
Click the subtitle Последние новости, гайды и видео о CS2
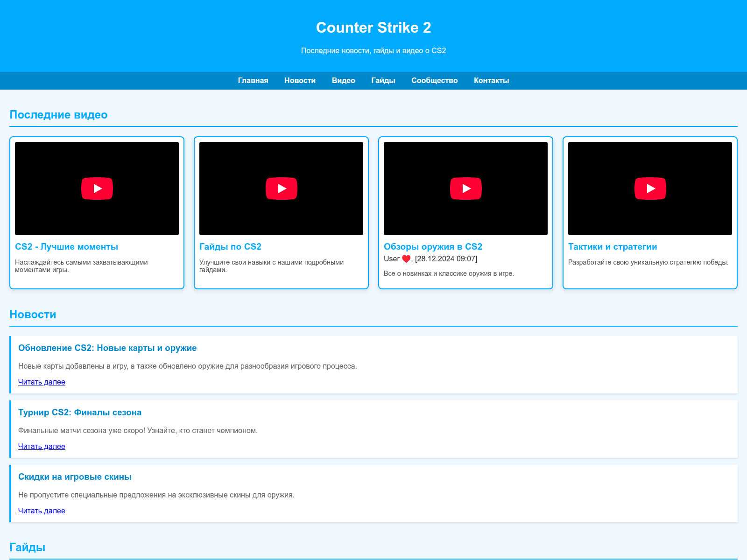pyautogui.click(x=373, y=50)
